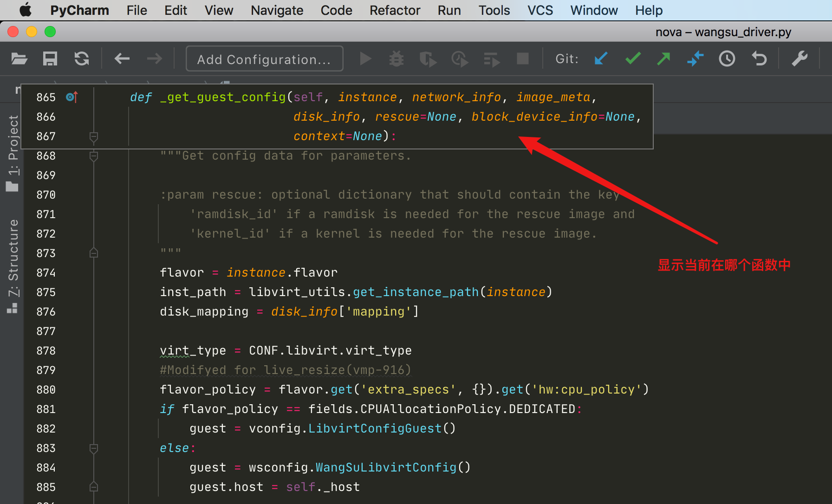Collapse the else block at line 883

[94, 448]
